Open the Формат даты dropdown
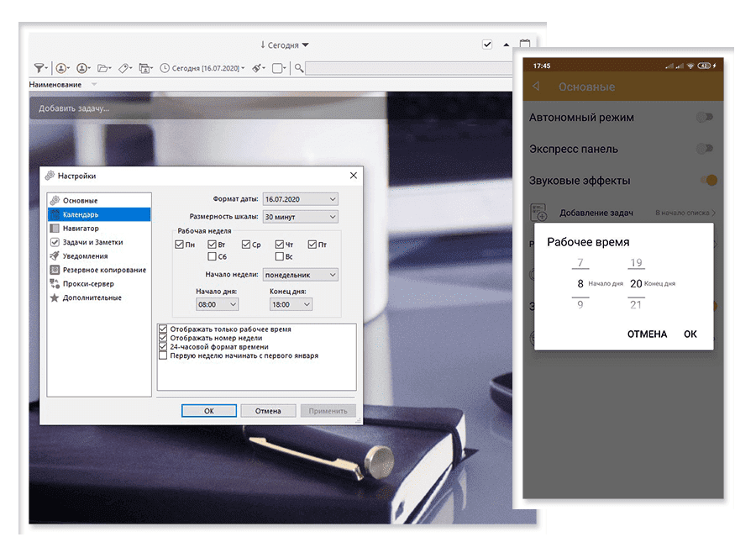756x558 pixels. [x=301, y=199]
